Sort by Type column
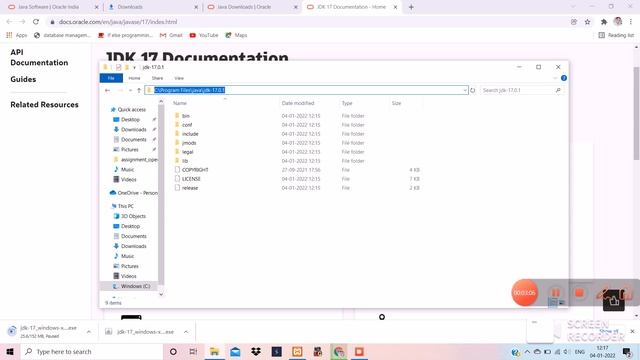The image size is (640, 360). point(347,103)
